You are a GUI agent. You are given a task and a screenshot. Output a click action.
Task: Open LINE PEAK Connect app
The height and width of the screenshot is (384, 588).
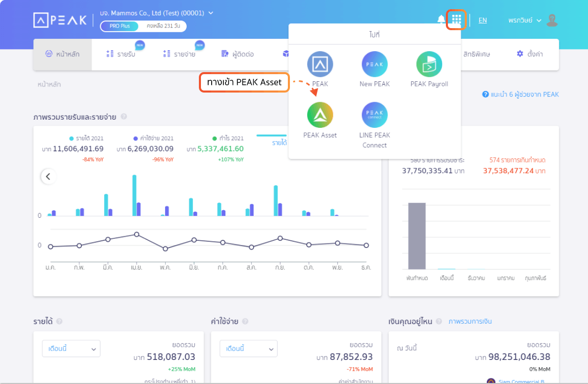pos(375,115)
